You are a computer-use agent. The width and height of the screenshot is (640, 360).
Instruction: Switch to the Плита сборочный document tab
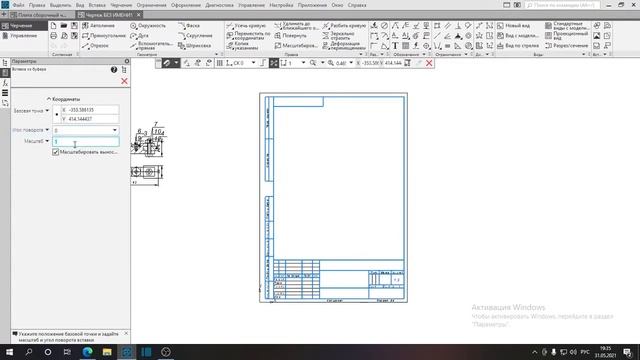[38, 15]
